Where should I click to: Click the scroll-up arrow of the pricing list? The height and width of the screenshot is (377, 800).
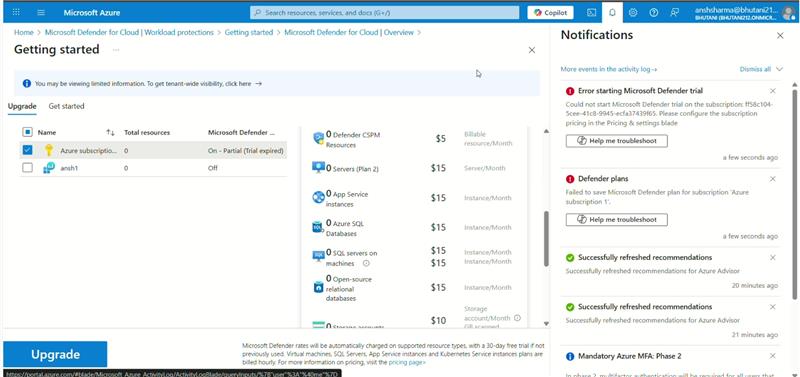click(546, 132)
